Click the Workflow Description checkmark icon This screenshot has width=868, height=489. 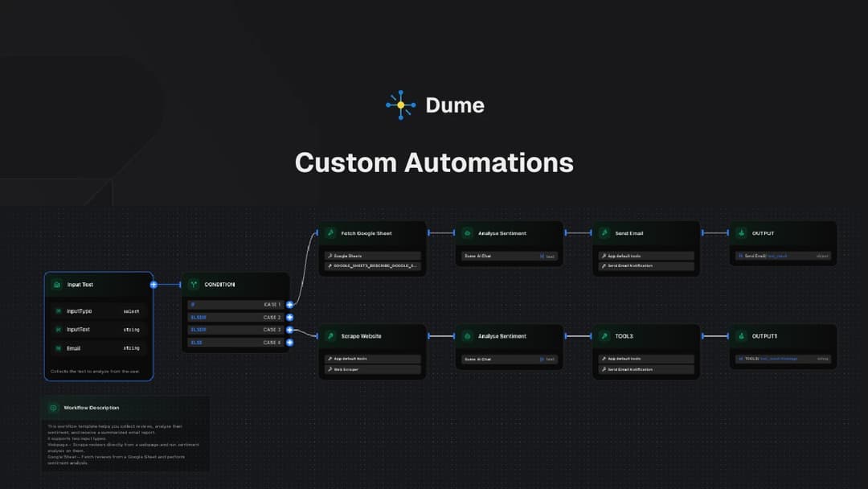point(55,408)
